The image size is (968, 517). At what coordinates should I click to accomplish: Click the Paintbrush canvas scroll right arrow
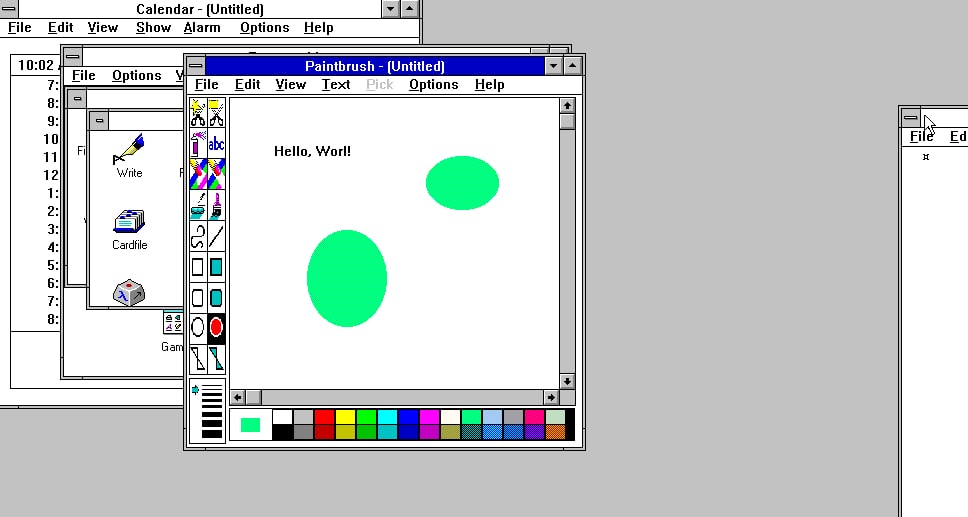tap(551, 397)
